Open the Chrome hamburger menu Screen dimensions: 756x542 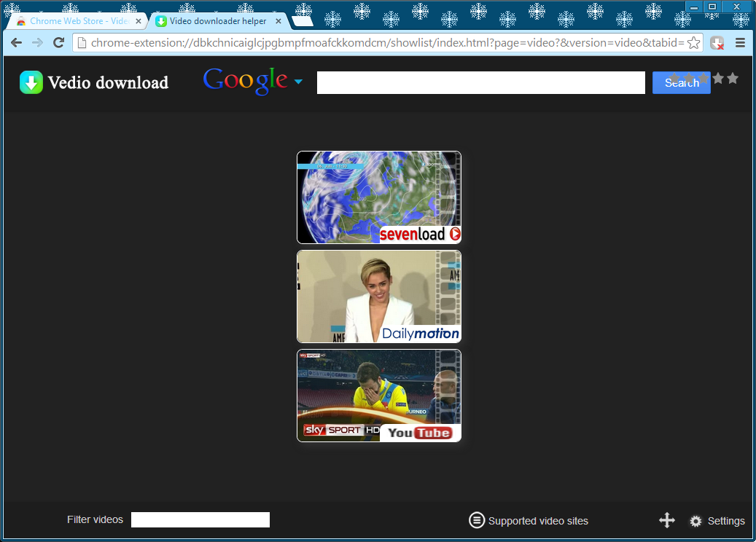pos(740,43)
